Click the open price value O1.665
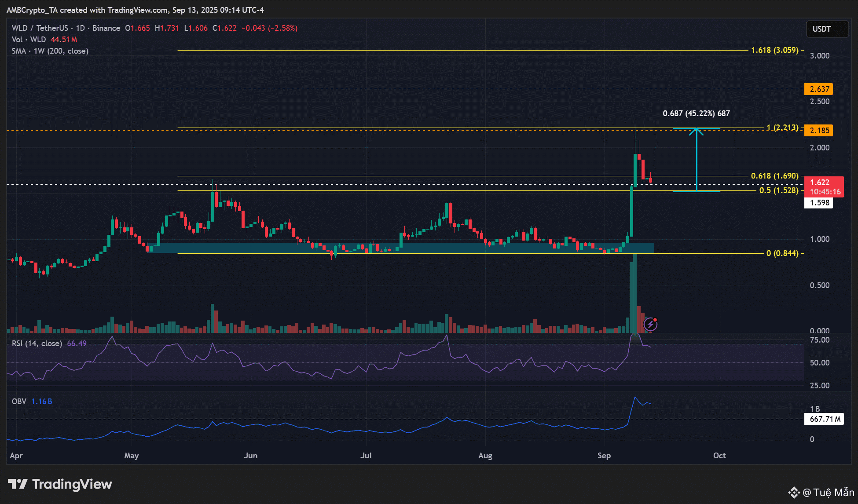The width and height of the screenshot is (858, 504). (x=137, y=28)
